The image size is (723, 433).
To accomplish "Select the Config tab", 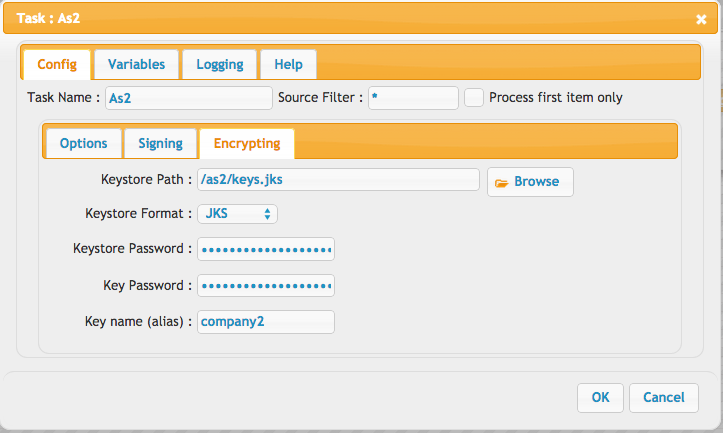I will click(x=57, y=65).
